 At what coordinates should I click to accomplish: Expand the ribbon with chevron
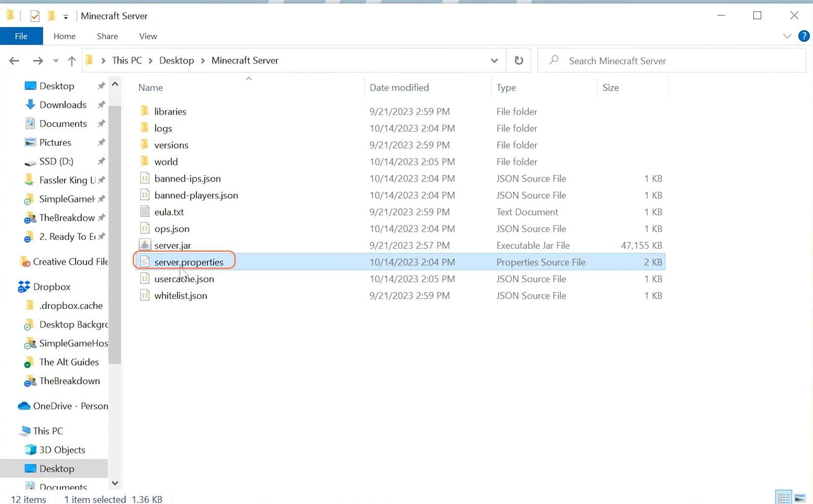787,36
